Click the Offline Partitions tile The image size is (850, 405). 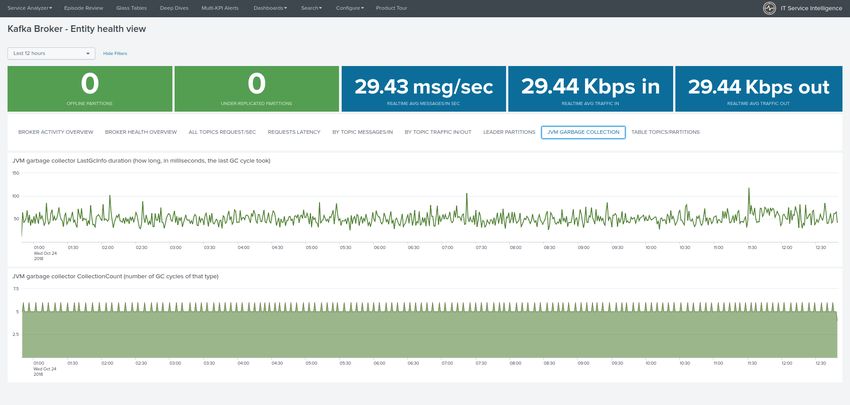tap(90, 89)
